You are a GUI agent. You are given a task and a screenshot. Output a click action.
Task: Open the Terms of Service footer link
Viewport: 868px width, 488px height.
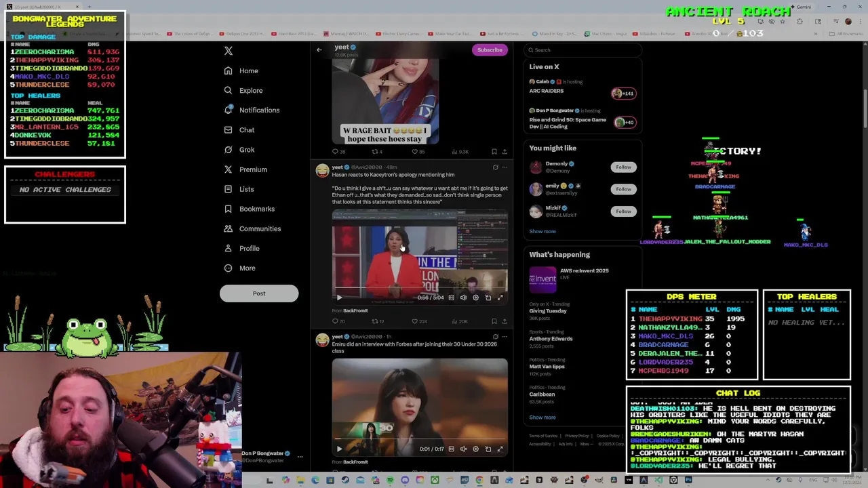[543, 436]
